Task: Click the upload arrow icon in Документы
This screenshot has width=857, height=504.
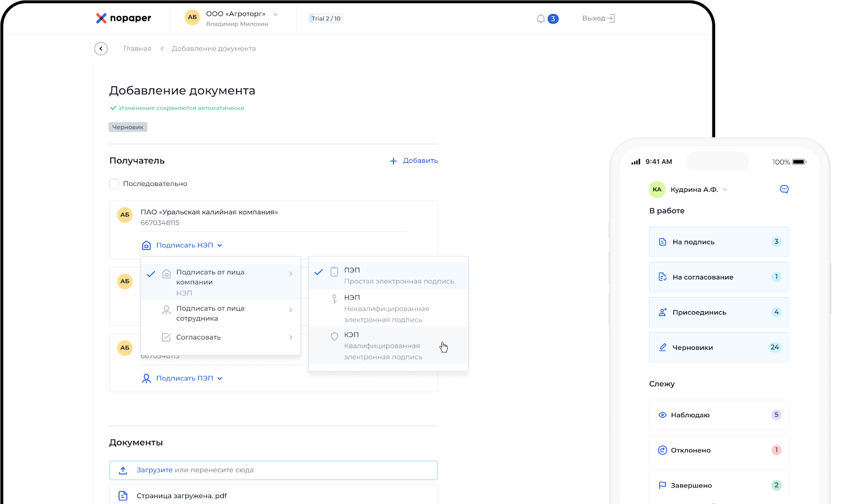Action: click(123, 470)
